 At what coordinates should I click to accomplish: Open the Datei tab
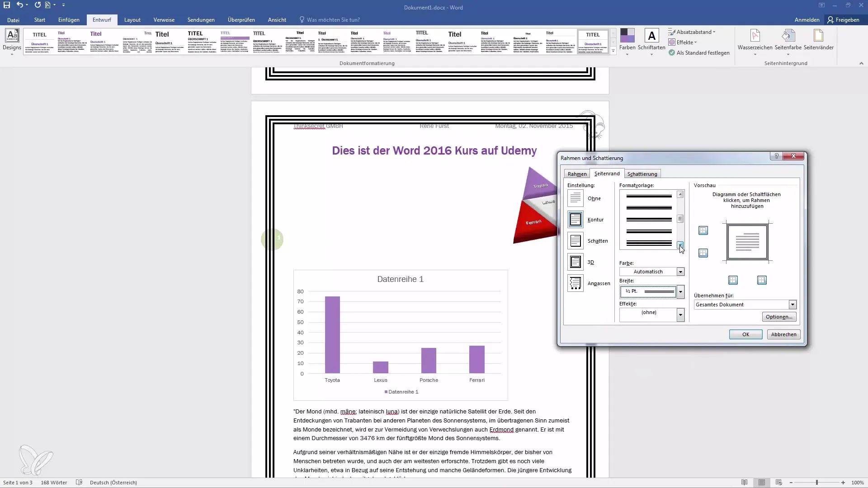[13, 20]
